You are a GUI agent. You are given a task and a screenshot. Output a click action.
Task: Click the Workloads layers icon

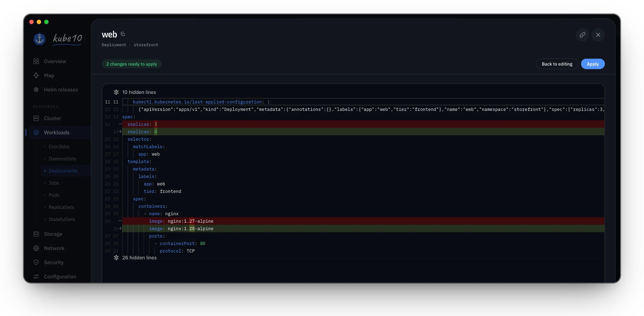[x=36, y=133]
